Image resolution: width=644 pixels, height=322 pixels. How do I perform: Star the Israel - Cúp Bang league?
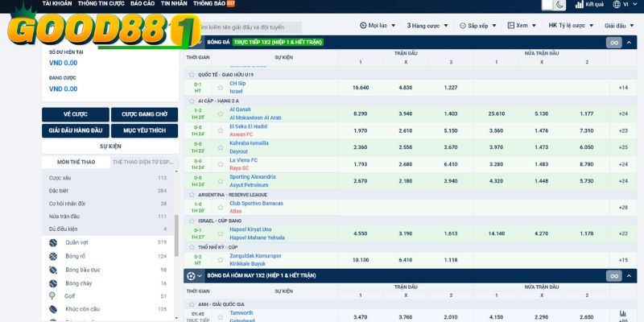pos(191,221)
